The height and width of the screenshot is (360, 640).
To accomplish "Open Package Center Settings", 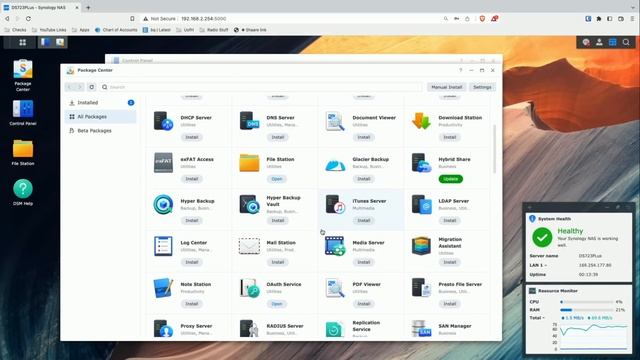I will click(x=482, y=87).
